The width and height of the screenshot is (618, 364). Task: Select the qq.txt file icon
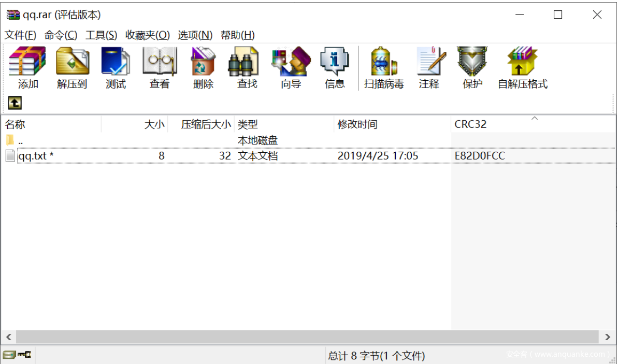[10, 156]
